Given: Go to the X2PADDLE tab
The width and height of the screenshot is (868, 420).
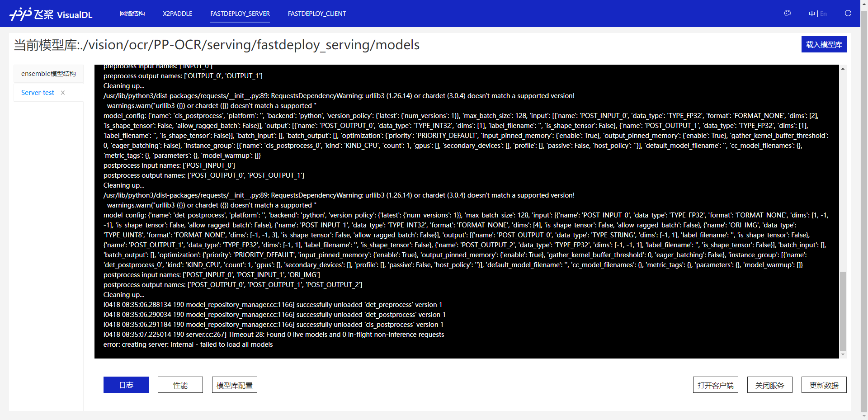Looking at the screenshot, I should click(x=178, y=14).
